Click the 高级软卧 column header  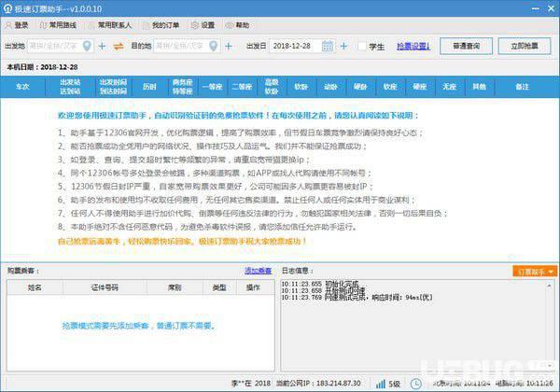coord(272,87)
